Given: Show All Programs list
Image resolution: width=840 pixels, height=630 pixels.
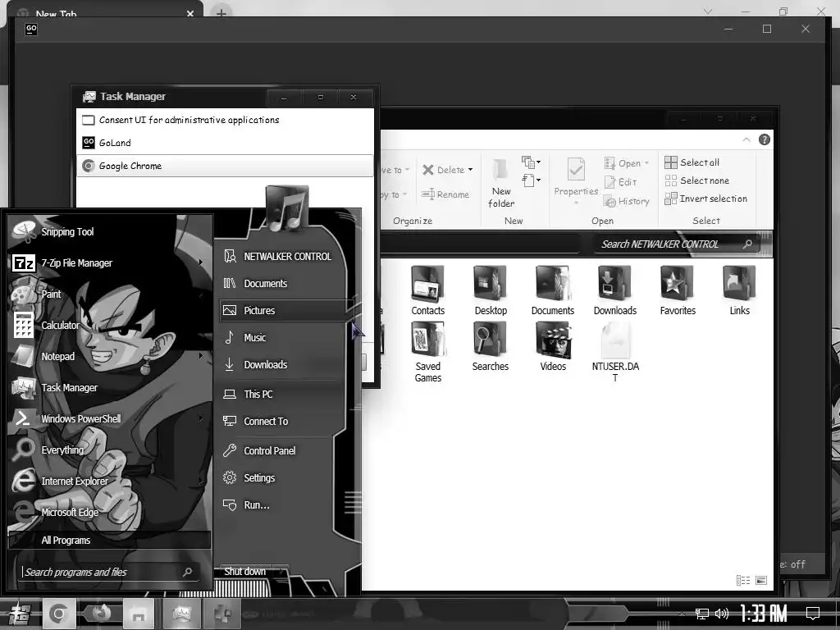Looking at the screenshot, I should [x=109, y=540].
